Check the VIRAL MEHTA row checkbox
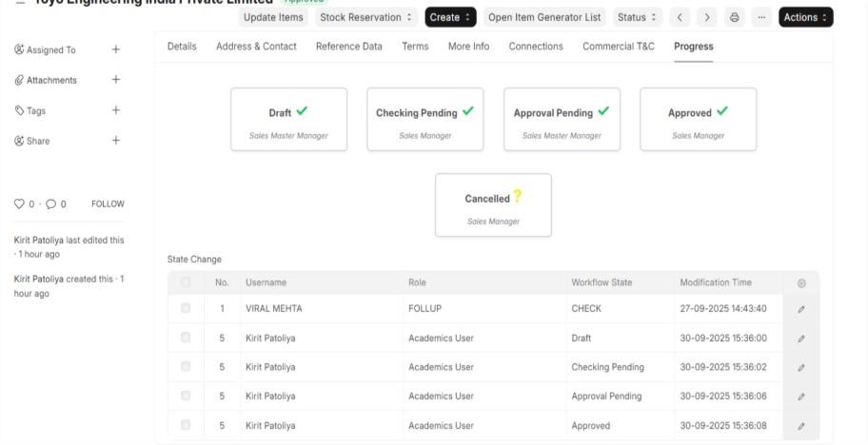The image size is (868, 445). (x=186, y=308)
